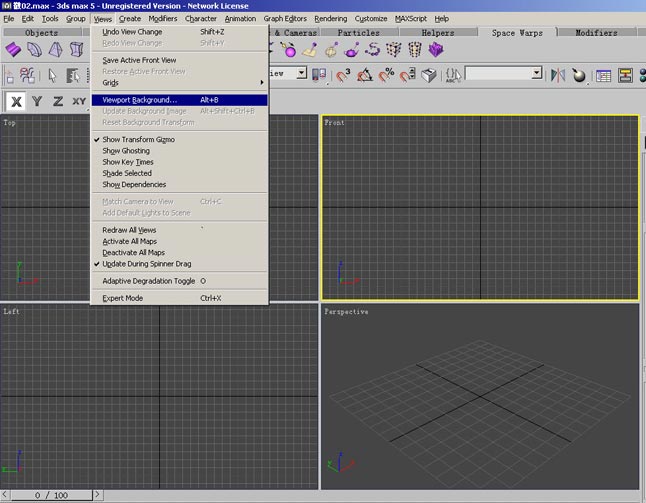Open the Rendering menu
The height and width of the screenshot is (503, 646).
pyautogui.click(x=330, y=19)
